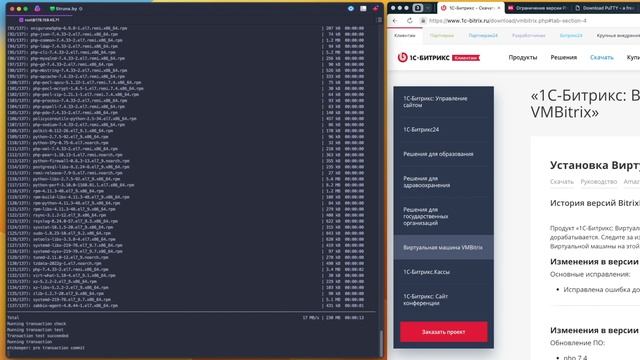This screenshot has height=360, width=640.
Task: Select Виртуальная машина VMBitrix in sidebar
Action: 443,247
